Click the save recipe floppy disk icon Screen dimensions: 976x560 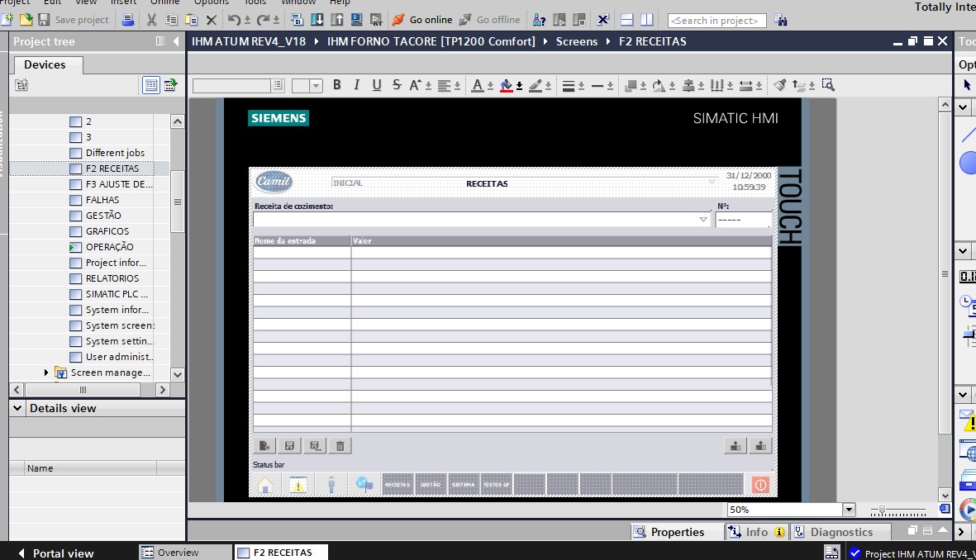(289, 446)
